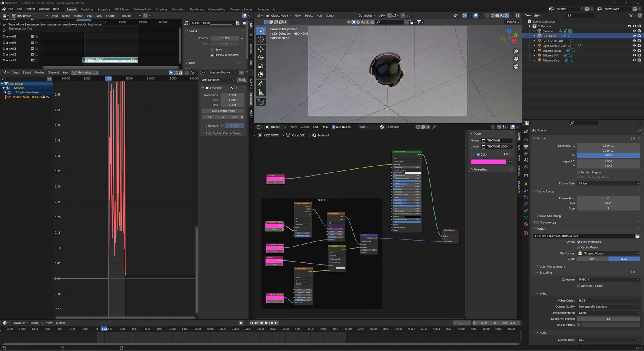Select the Cursor tool in viewport toolbar
This screenshot has height=351, width=644.
click(261, 39)
